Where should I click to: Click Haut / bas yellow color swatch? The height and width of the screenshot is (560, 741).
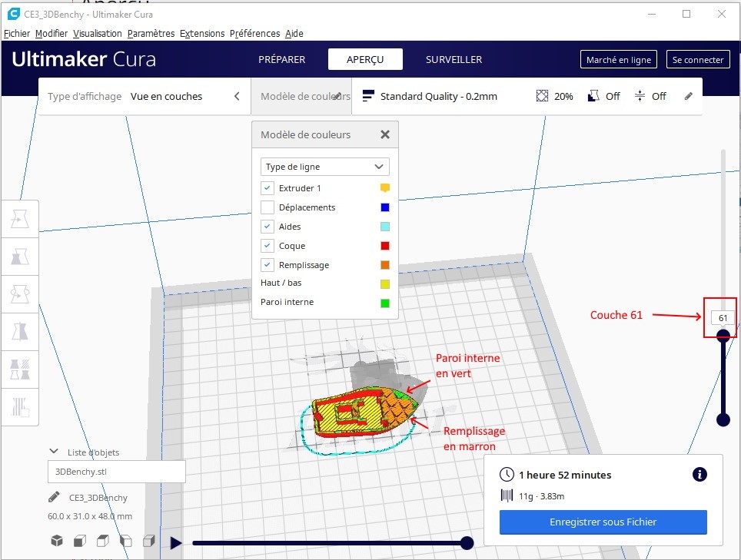pos(384,283)
